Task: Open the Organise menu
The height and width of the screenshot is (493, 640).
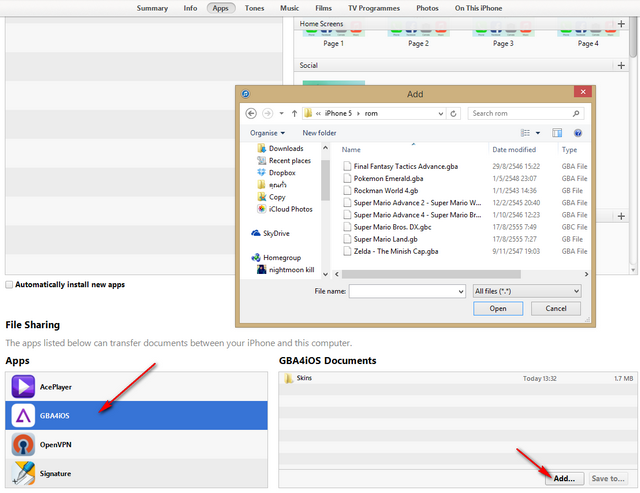Action: pos(267,133)
